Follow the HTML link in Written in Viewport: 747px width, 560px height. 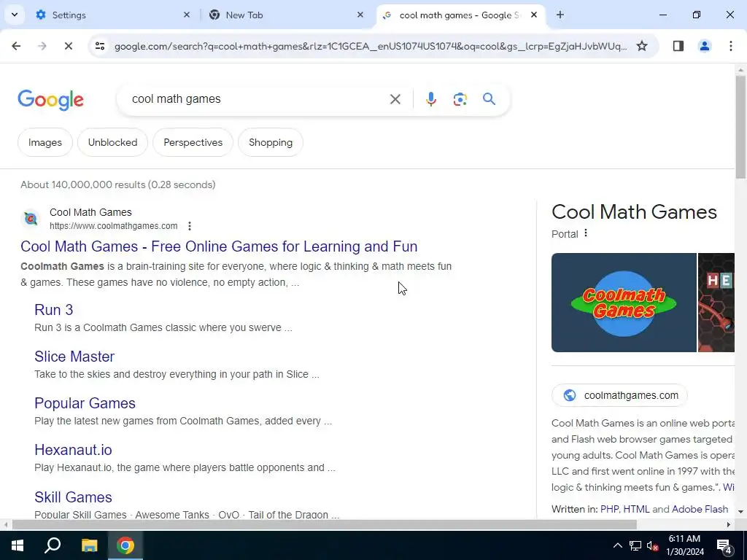(x=636, y=509)
